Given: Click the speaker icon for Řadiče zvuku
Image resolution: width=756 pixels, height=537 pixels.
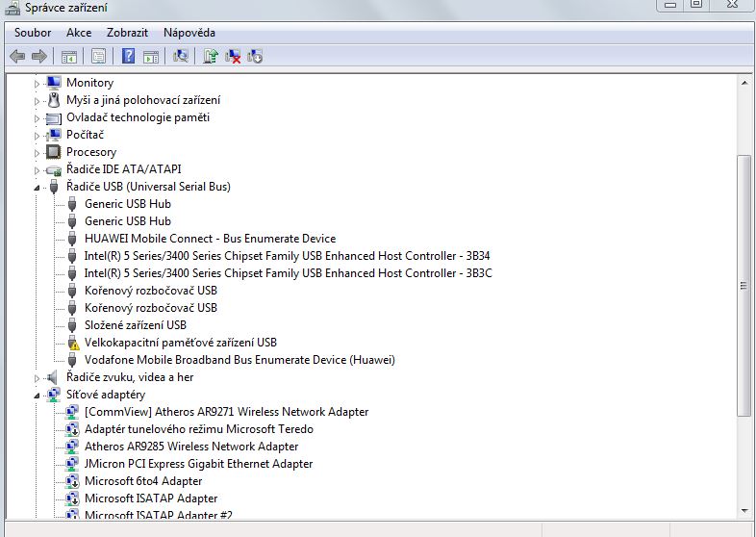Looking at the screenshot, I should [52, 377].
